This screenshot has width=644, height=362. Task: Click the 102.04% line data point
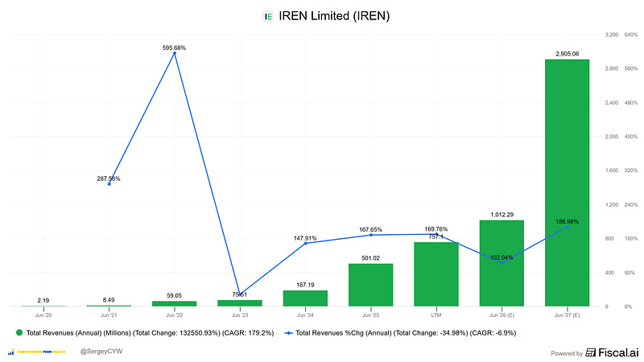(x=502, y=263)
